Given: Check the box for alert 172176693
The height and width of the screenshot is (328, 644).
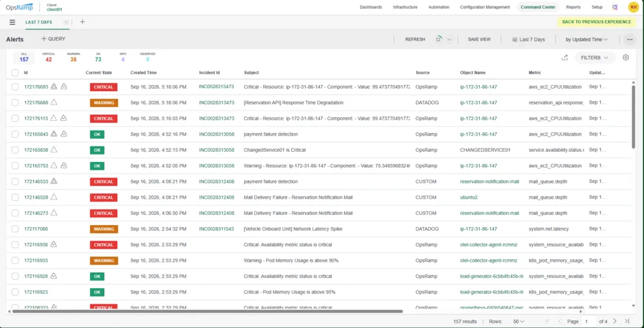Looking at the screenshot, I should tap(15, 87).
